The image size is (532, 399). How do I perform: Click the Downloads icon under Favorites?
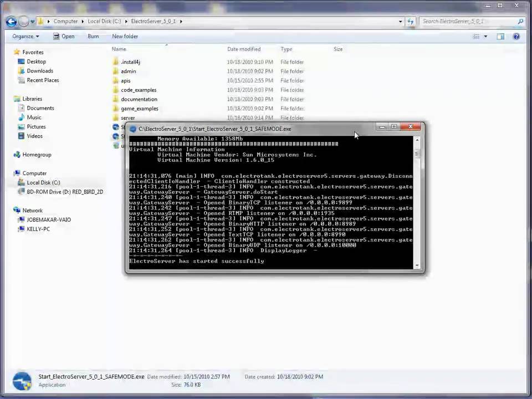click(22, 70)
